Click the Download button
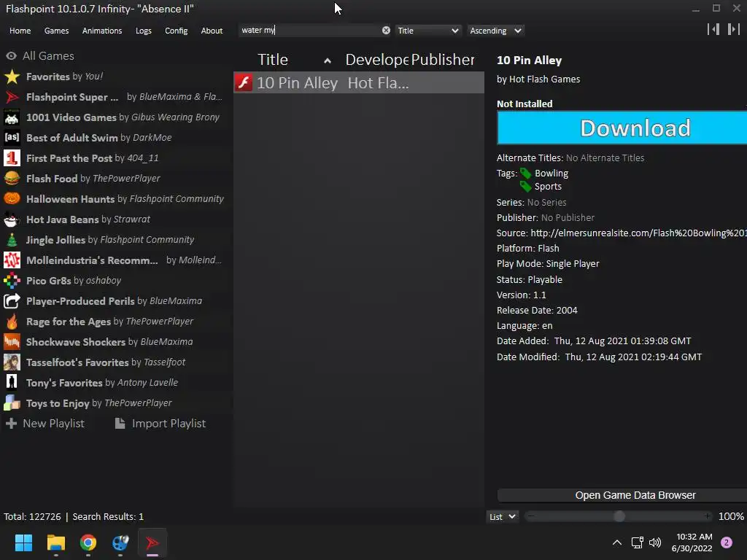The image size is (747, 560). (622, 128)
